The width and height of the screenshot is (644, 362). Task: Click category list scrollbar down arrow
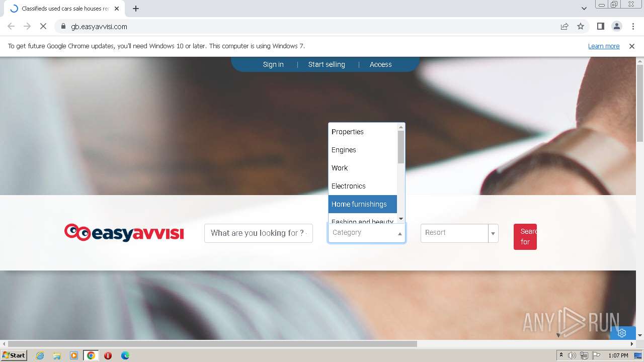401,219
